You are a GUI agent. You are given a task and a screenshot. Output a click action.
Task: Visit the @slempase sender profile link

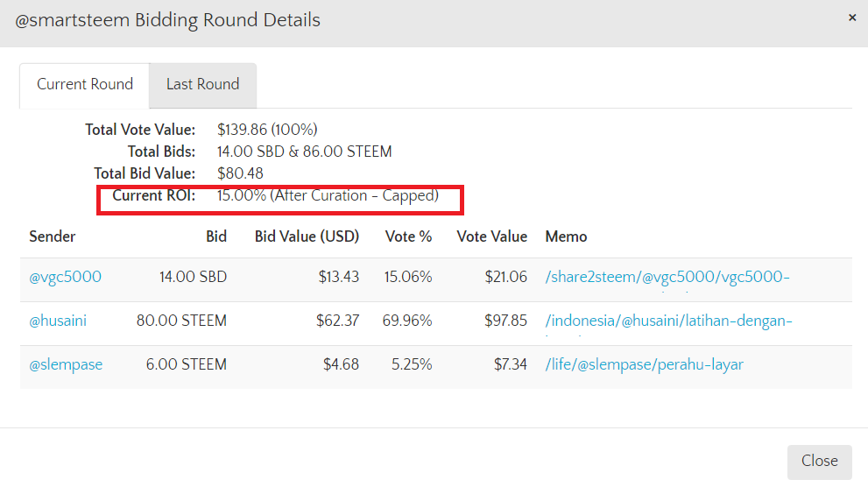66,364
